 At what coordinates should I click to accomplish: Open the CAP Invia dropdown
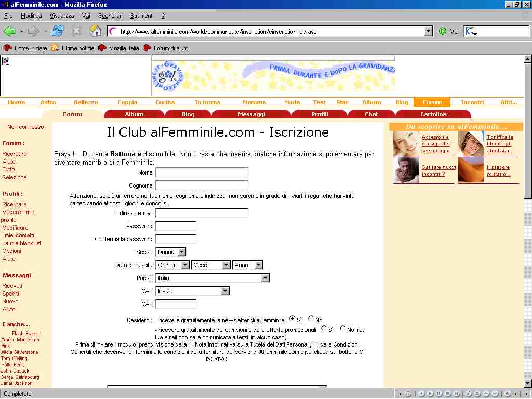click(192, 291)
